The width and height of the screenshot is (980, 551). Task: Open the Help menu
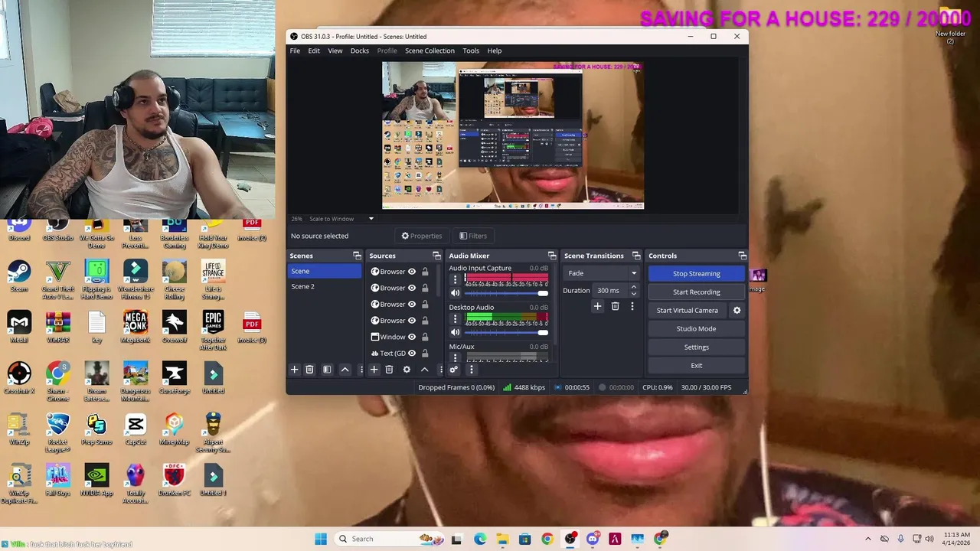pyautogui.click(x=495, y=51)
